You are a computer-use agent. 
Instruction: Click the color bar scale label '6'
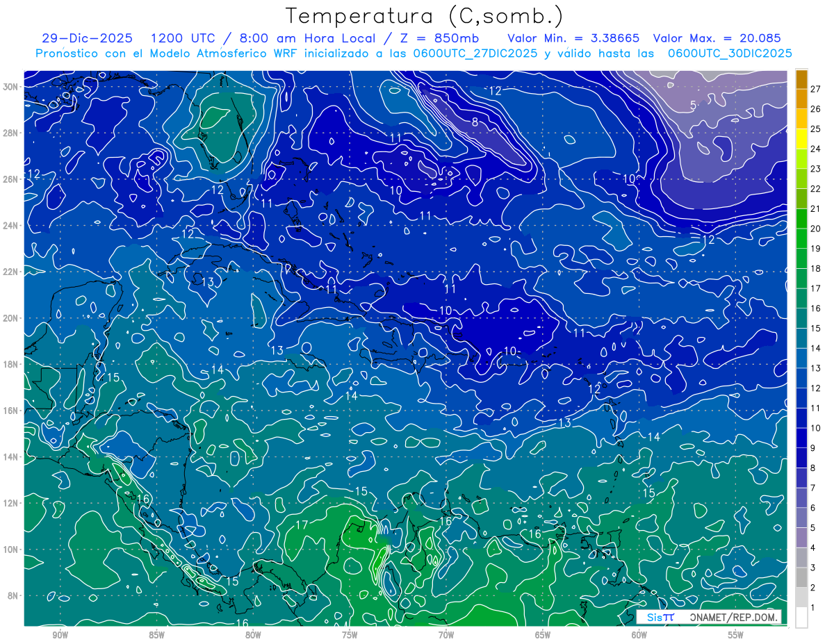(814, 508)
